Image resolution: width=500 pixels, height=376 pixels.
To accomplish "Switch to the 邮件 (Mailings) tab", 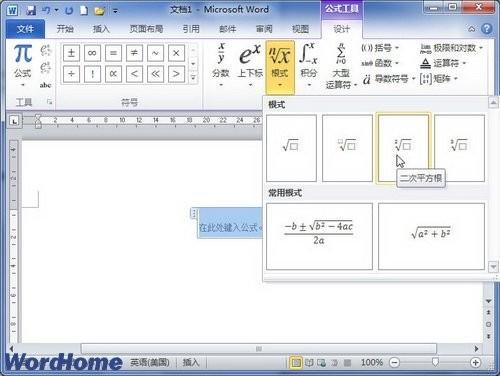I will [228, 29].
